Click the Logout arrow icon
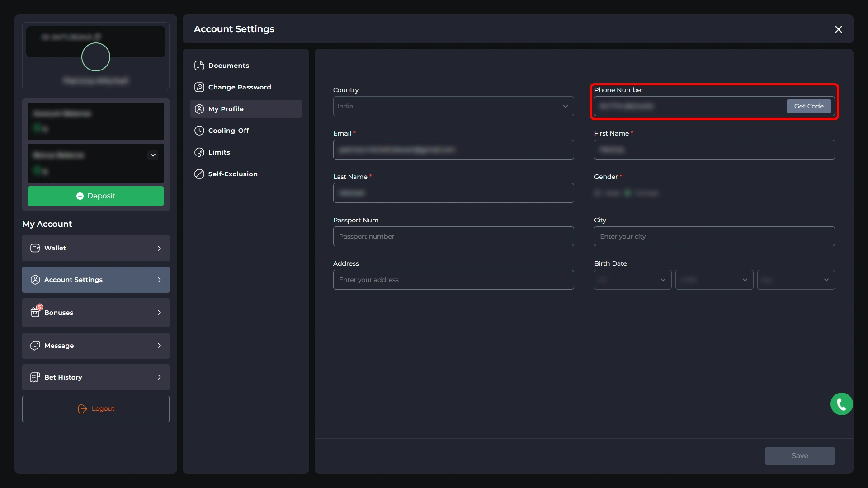Screen dimensions: 868x488 pos(82,408)
